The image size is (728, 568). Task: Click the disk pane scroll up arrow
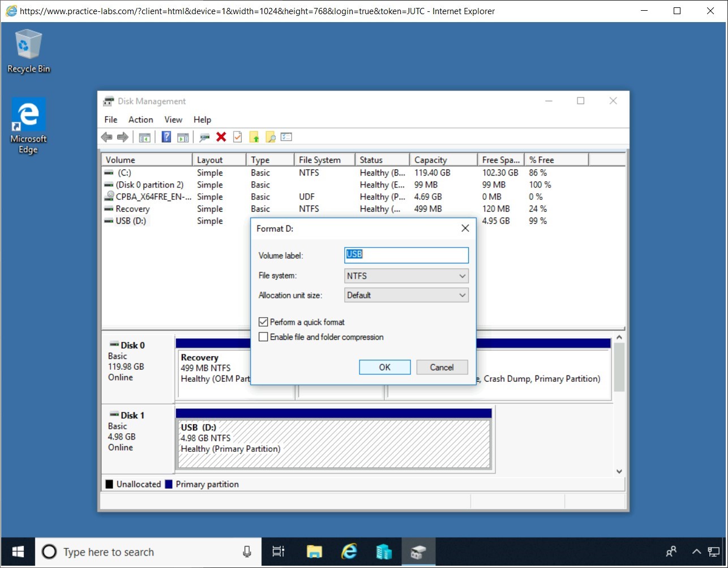tap(619, 338)
